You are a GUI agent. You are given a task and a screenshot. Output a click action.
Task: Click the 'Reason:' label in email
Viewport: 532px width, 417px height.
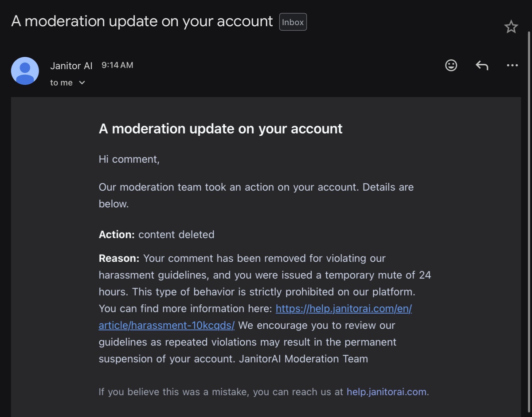coord(119,258)
